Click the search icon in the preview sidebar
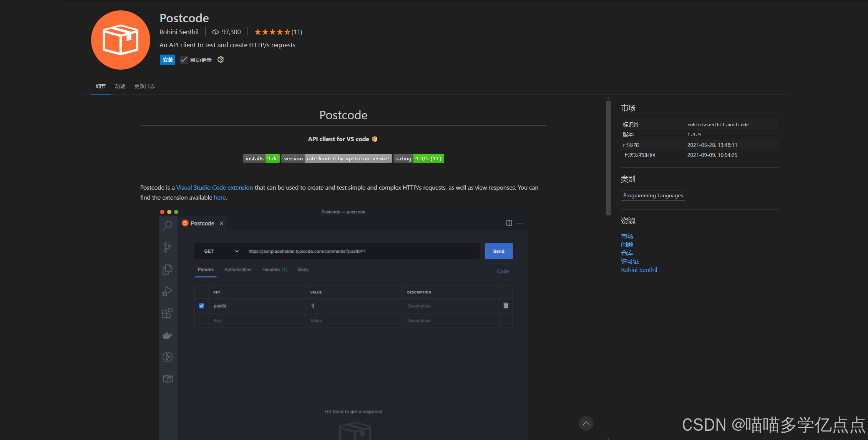 tap(168, 225)
